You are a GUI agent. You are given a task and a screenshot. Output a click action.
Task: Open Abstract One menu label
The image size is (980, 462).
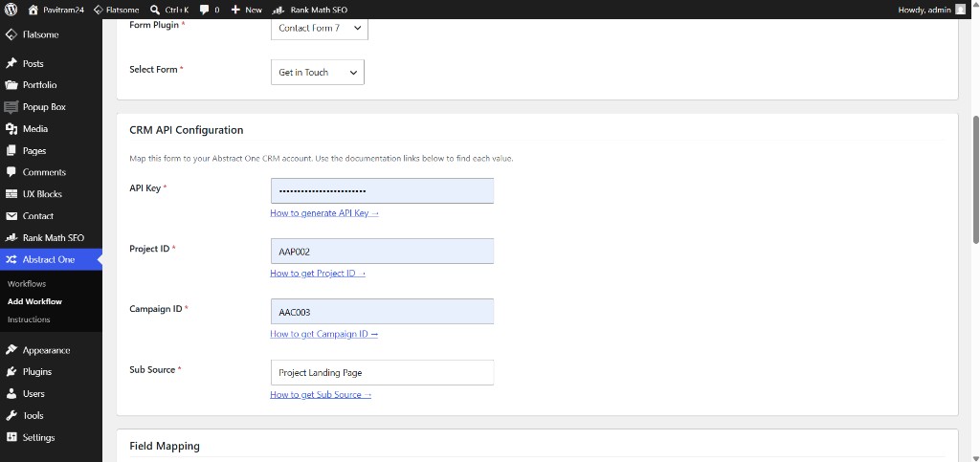point(49,260)
